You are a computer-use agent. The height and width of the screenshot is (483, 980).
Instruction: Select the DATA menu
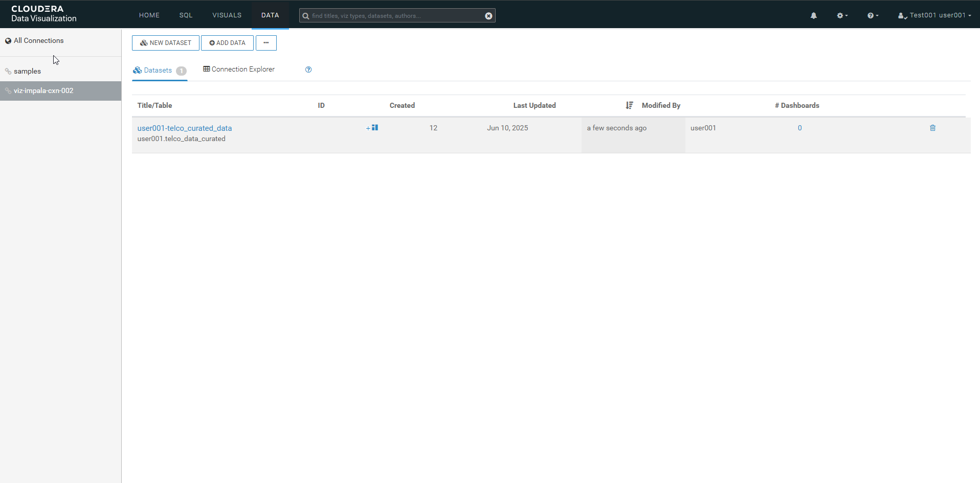click(270, 15)
